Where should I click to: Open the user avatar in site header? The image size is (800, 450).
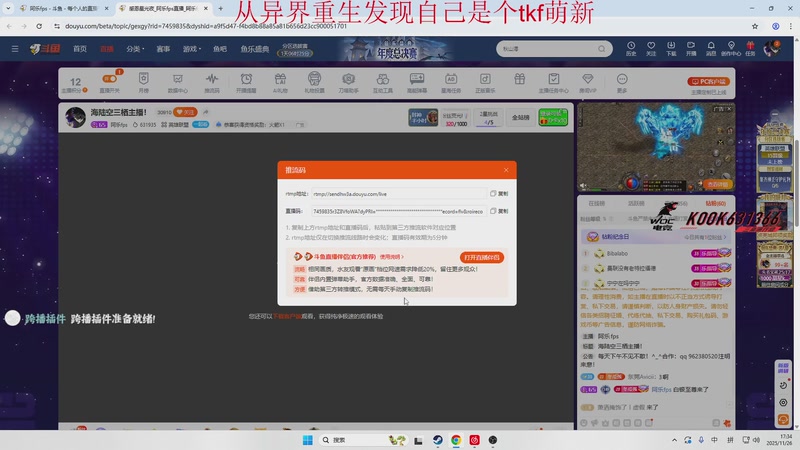(771, 48)
